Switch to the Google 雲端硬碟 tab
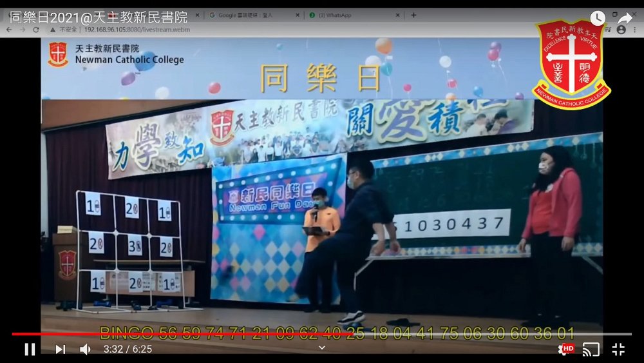The width and height of the screenshot is (644, 363). 251,15
